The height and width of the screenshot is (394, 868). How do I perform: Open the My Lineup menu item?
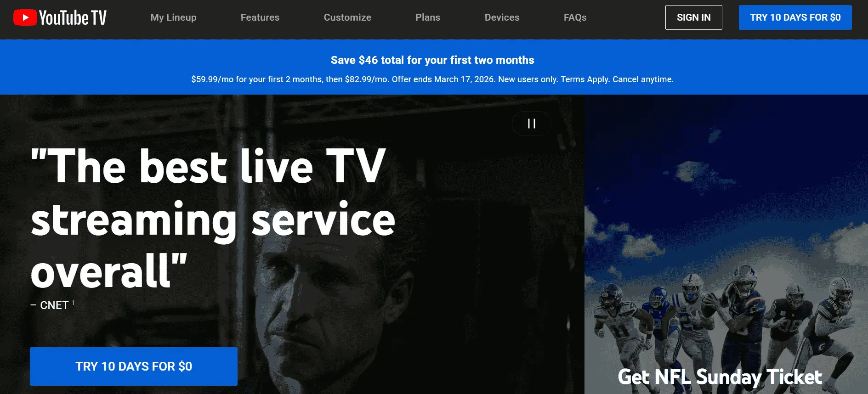pos(173,17)
